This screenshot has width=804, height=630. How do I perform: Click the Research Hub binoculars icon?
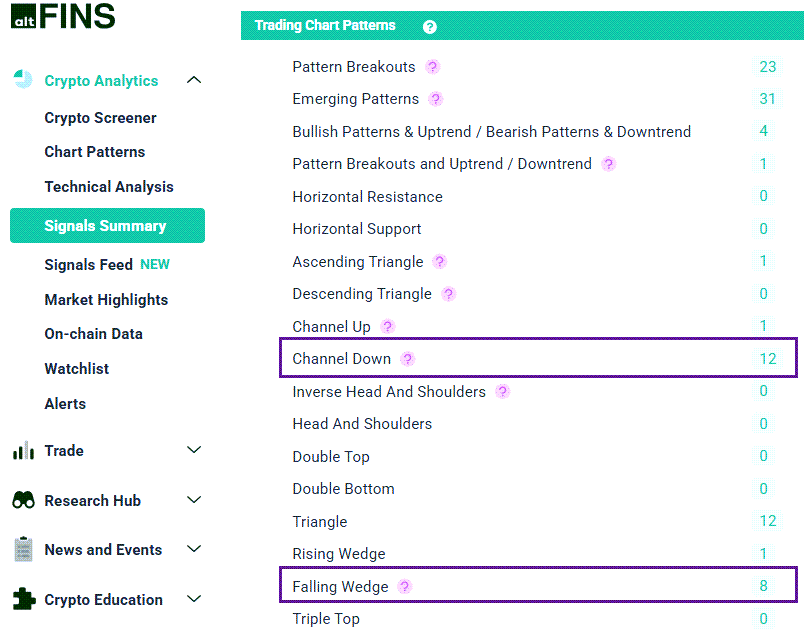23,501
